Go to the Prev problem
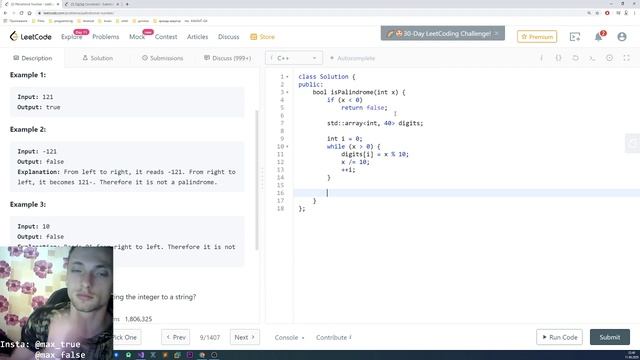 (x=176, y=338)
